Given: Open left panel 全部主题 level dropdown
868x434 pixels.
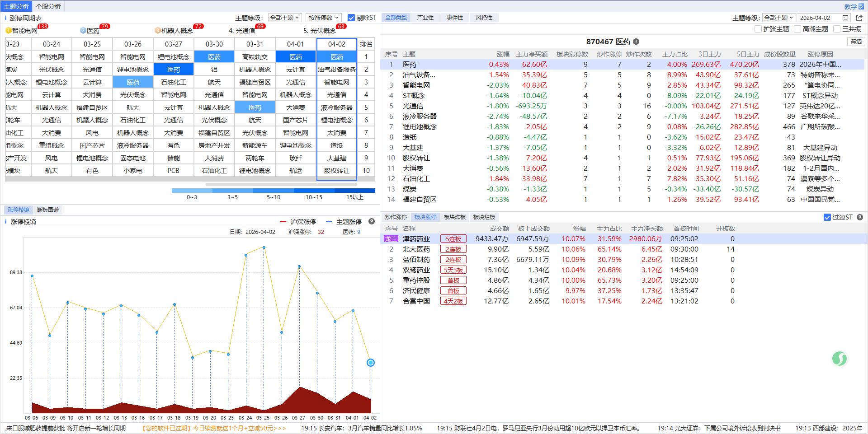Looking at the screenshot, I should pos(284,18).
